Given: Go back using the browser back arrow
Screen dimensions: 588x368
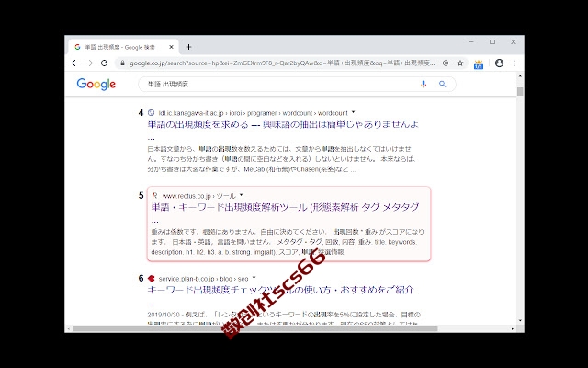Looking at the screenshot, I should click(75, 63).
